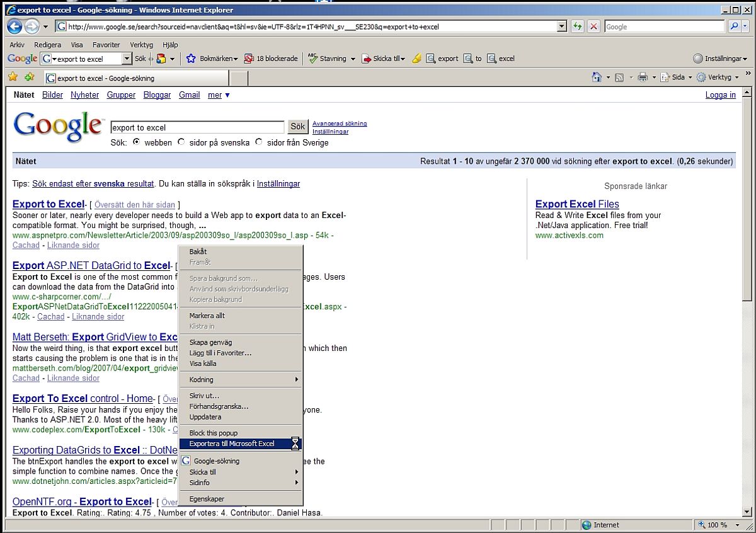Click the browser Back arrow button
This screenshot has width=756, height=533.
[14, 26]
